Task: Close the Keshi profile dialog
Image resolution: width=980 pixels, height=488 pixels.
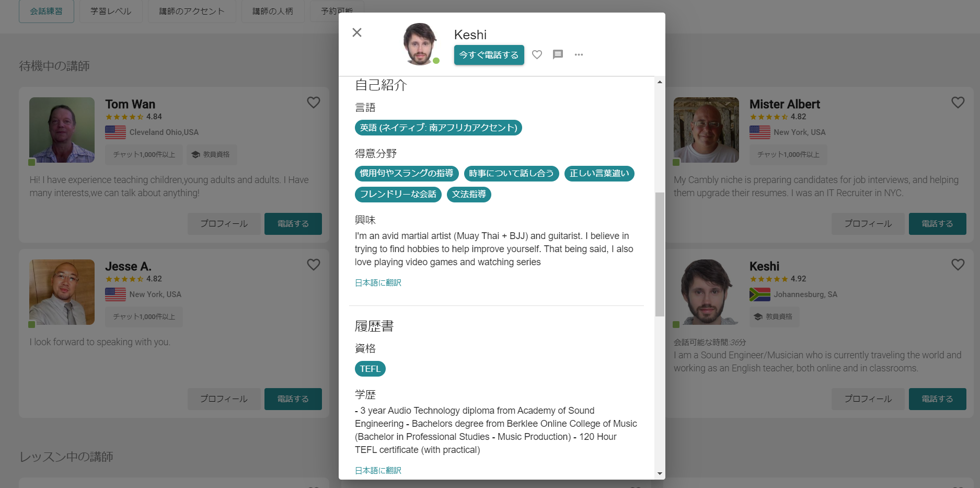Action: pyautogui.click(x=357, y=32)
